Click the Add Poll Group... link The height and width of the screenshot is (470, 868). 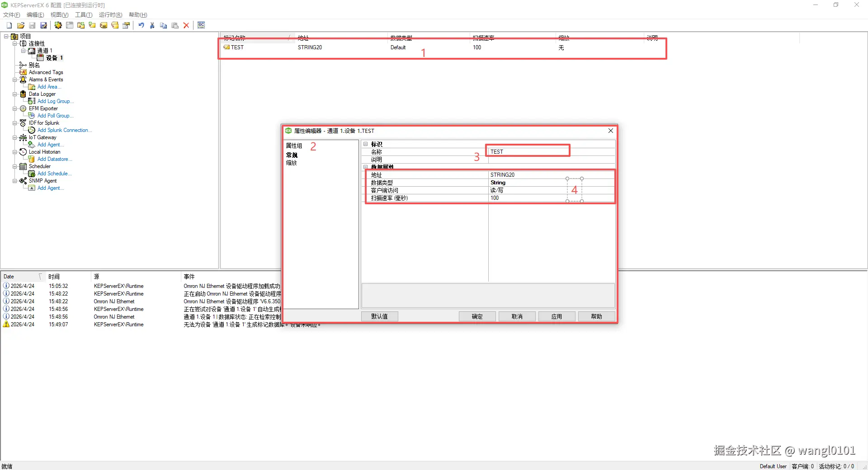tap(55, 116)
